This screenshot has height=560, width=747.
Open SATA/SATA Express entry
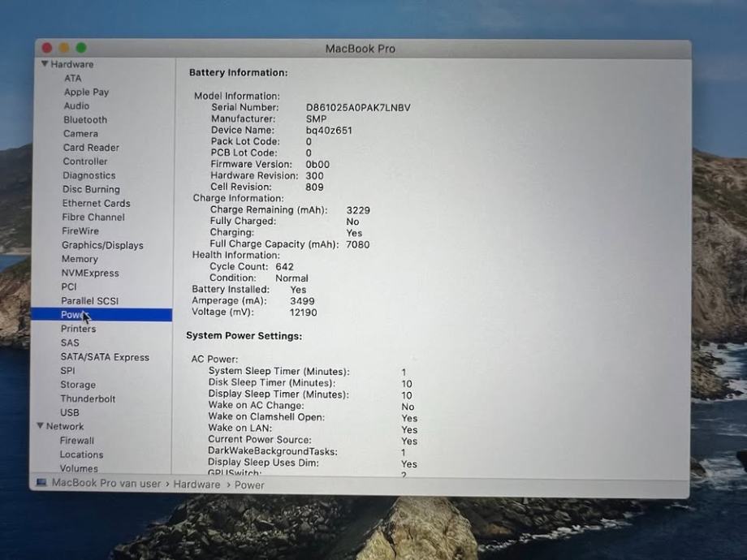[105, 357]
